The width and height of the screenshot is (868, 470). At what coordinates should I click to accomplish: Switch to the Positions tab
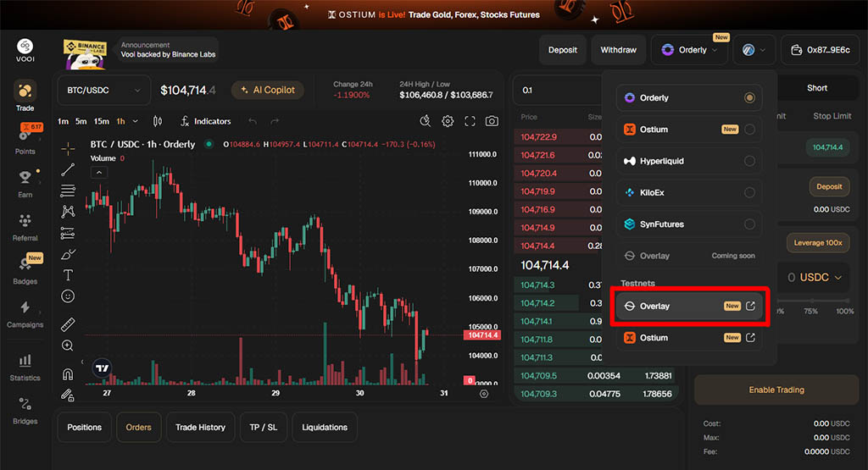[x=84, y=428]
